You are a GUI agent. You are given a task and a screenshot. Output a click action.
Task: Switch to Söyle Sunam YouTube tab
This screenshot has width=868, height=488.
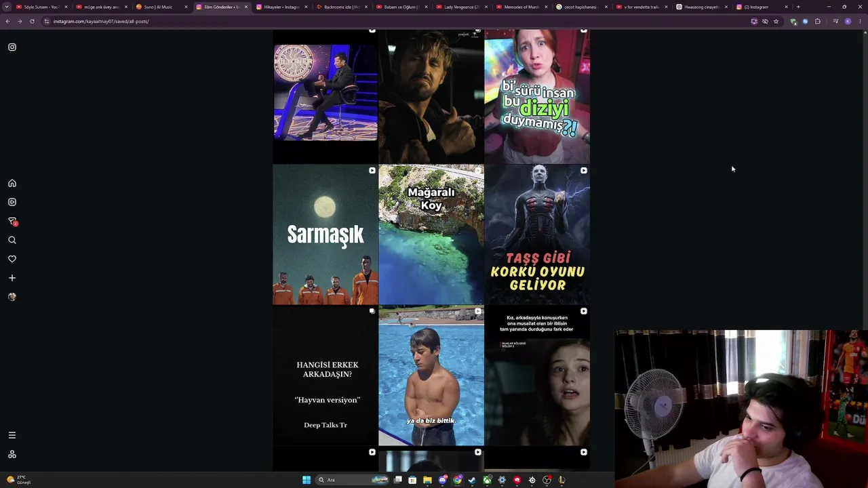(x=41, y=7)
